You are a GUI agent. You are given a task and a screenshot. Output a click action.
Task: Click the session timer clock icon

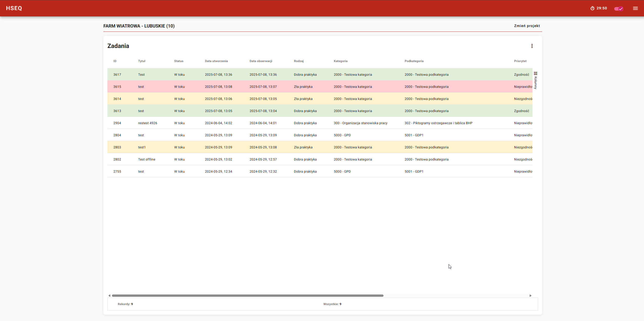(592, 8)
